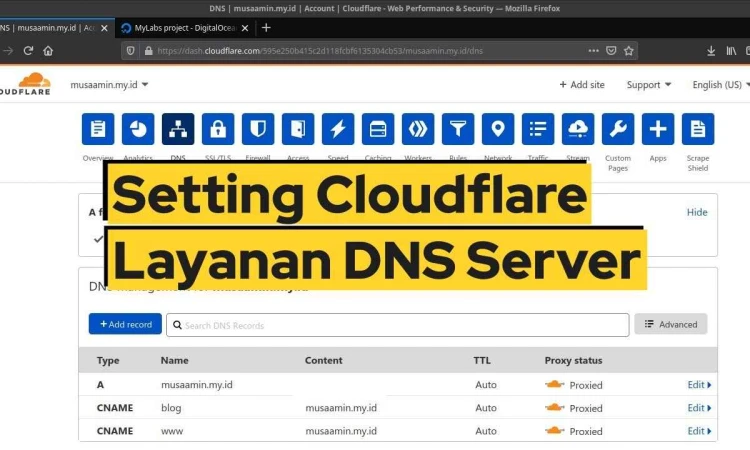Open the Rules funnel icon
The image size is (750, 450).
458,129
